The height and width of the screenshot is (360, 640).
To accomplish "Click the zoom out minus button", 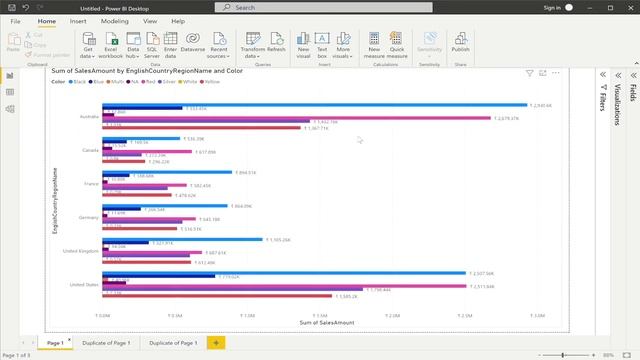I will click(x=539, y=356).
